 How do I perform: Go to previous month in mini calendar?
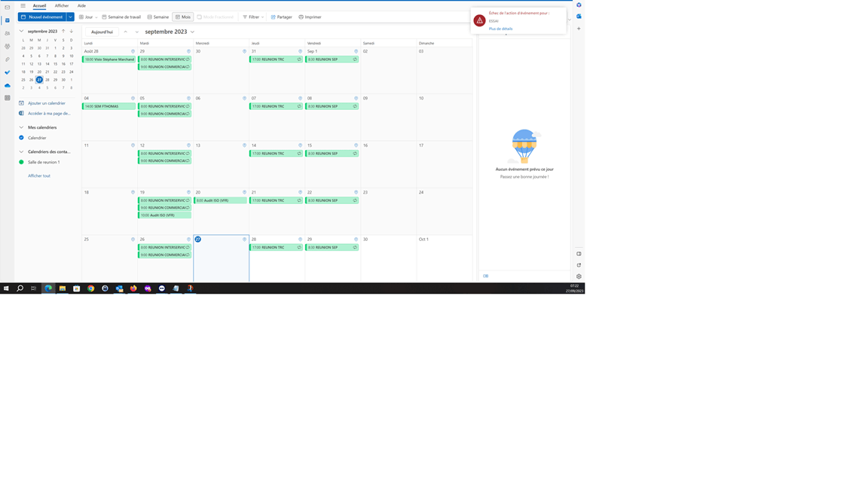click(63, 31)
